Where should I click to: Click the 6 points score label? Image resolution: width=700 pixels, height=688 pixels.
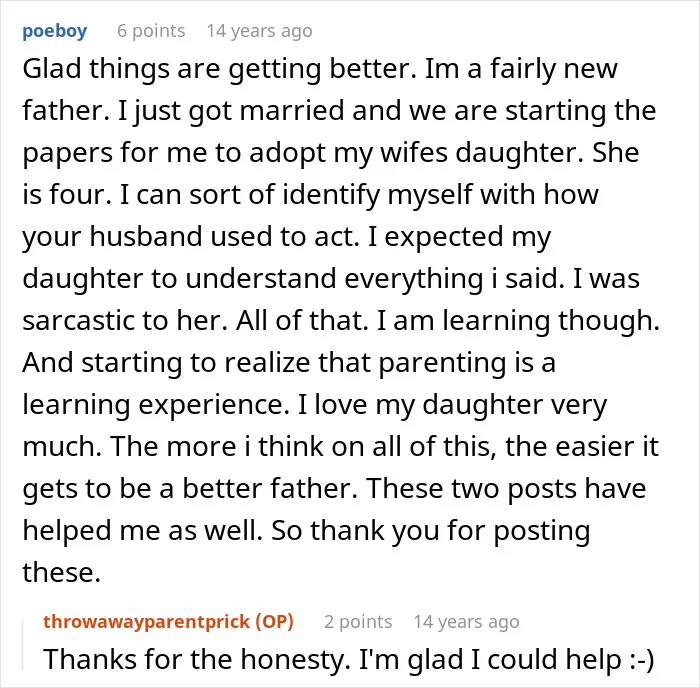pos(151,31)
